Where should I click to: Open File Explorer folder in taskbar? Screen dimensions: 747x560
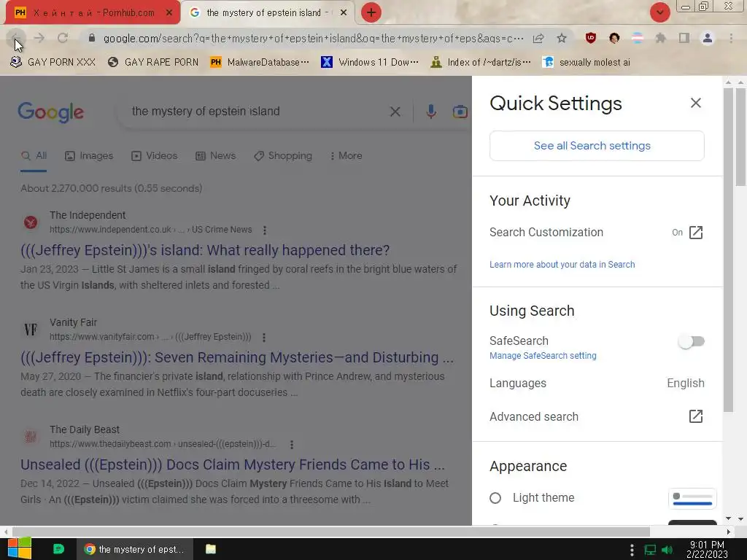211,549
